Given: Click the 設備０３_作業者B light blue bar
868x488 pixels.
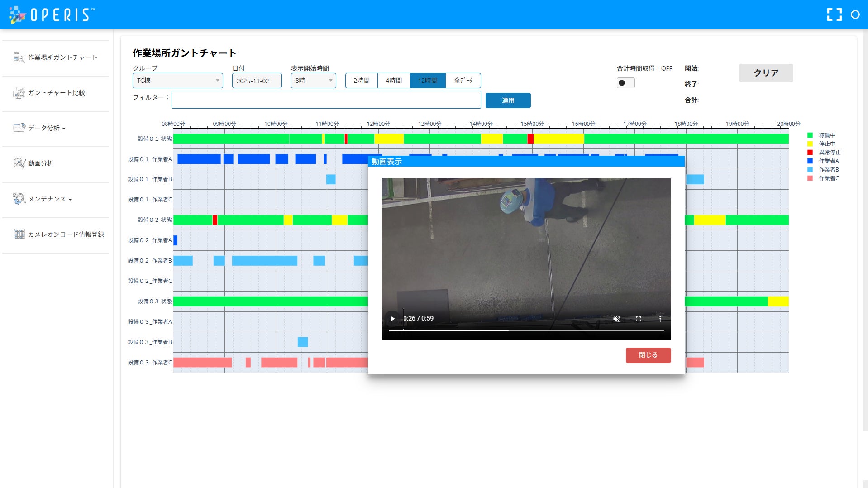Looking at the screenshot, I should click(303, 342).
